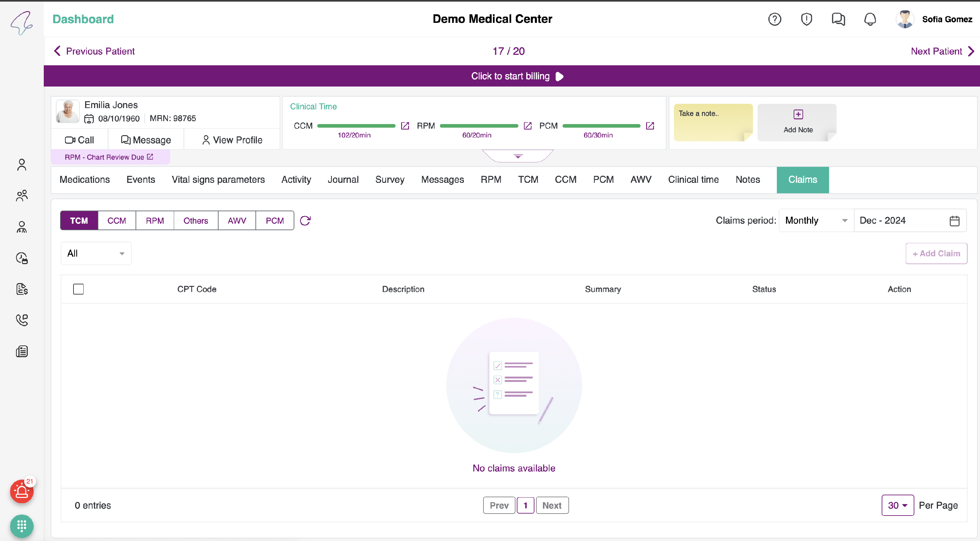Open CCM clinical time external link icon

click(405, 126)
